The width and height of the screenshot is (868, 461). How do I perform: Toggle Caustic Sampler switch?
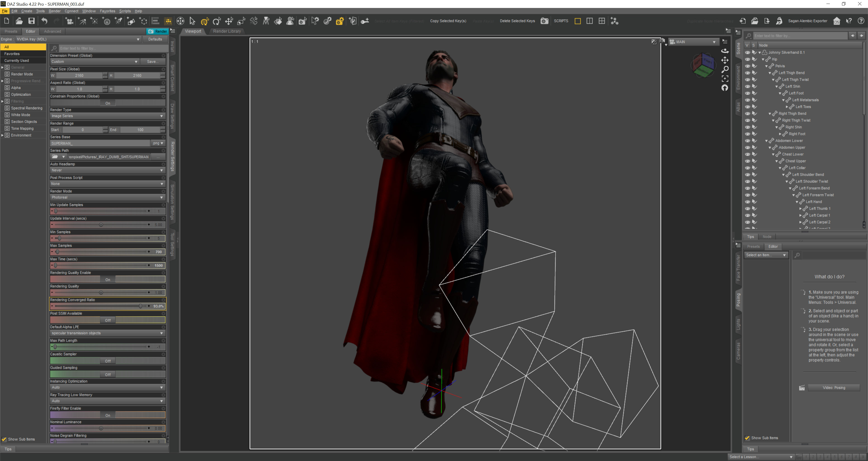click(x=108, y=361)
